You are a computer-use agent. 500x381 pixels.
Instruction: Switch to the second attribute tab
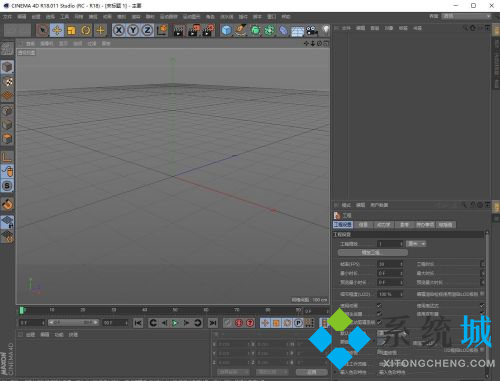[x=363, y=225]
